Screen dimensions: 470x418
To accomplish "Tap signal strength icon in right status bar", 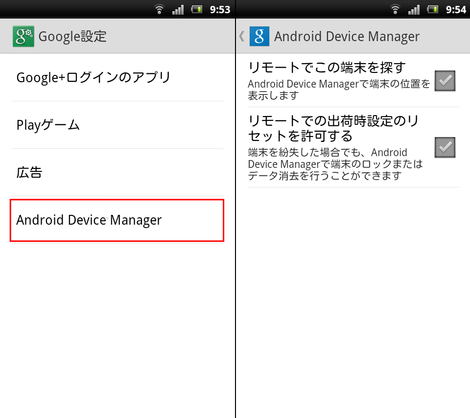I will coord(414,10).
